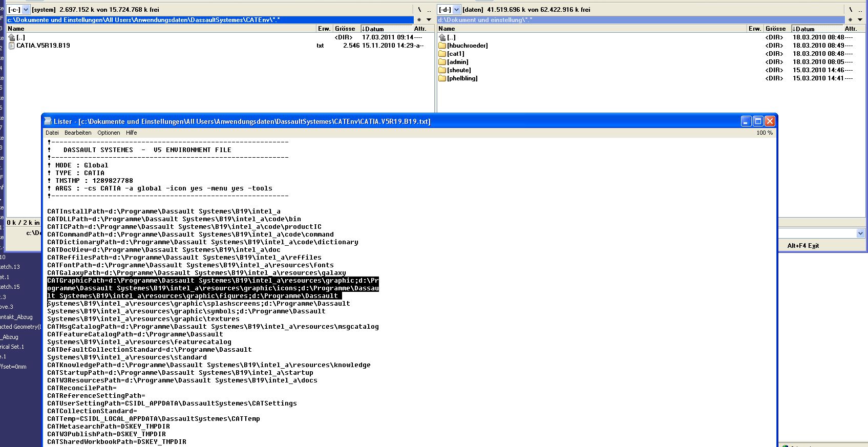This screenshot has height=447, width=868.
Task: Open the favorites asterisk button in right panel
Action: coord(851,20)
